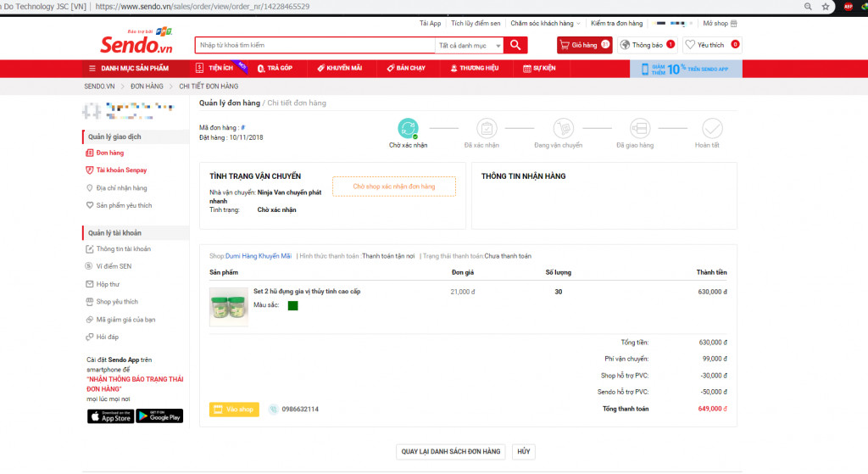Image resolution: width=868 pixels, height=474 pixels.
Task: Expand the Tất cả danh mục dropdown
Action: pos(469,45)
